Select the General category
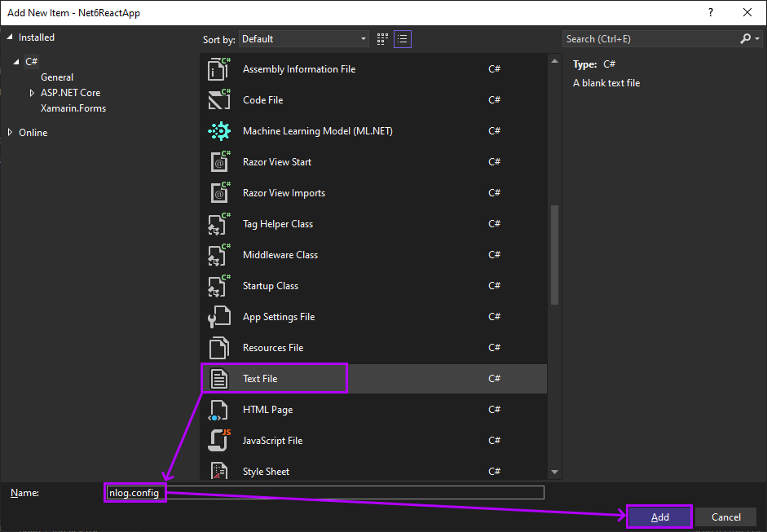 tap(57, 77)
